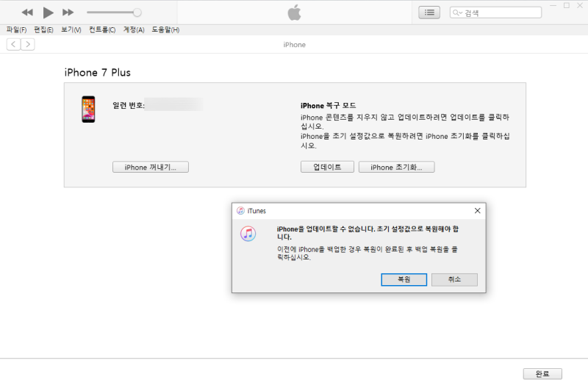
Task: Maximize the iTunes window
Action: 566,6
